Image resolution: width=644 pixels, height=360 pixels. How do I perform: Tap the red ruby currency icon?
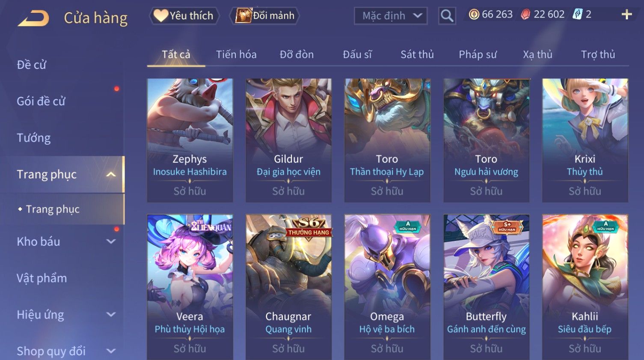point(525,15)
